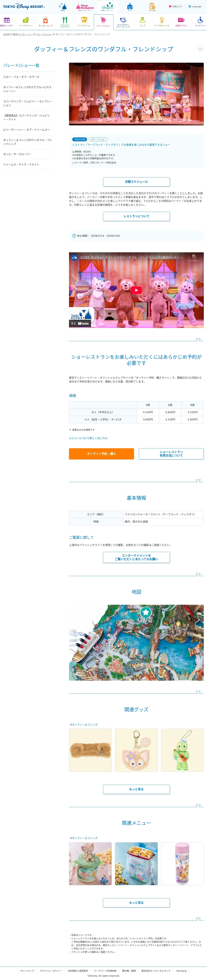Click the ステージショー tag

(98, 139)
